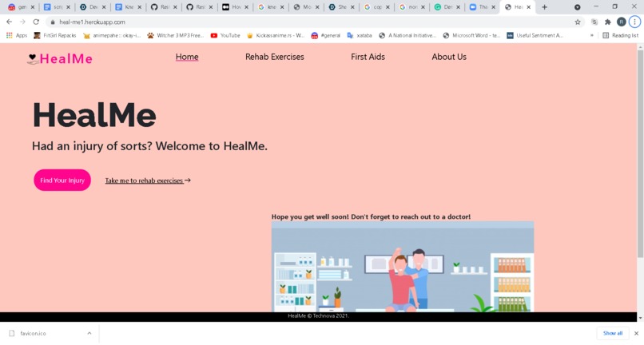Click the address bar URL field
Viewport: 644px width, 345px height.
312,22
